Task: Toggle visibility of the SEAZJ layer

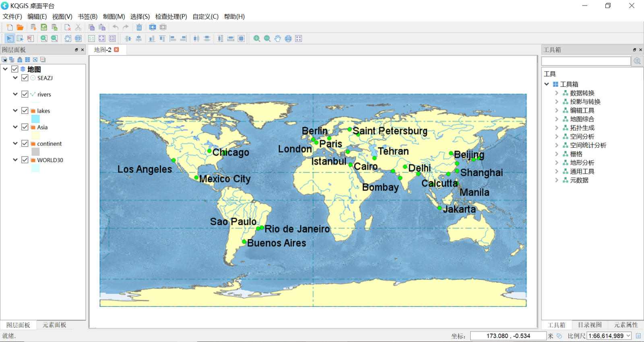Action: click(25, 78)
